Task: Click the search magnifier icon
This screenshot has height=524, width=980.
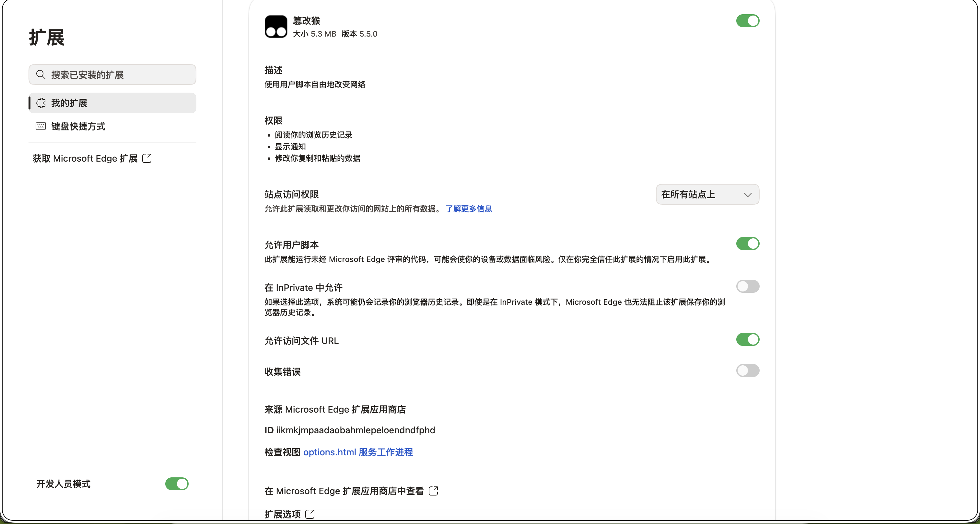Action: click(x=41, y=74)
